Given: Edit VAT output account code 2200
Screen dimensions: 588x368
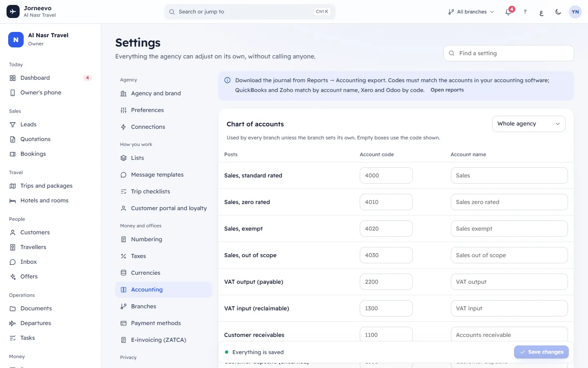Looking at the screenshot, I should [386, 282].
